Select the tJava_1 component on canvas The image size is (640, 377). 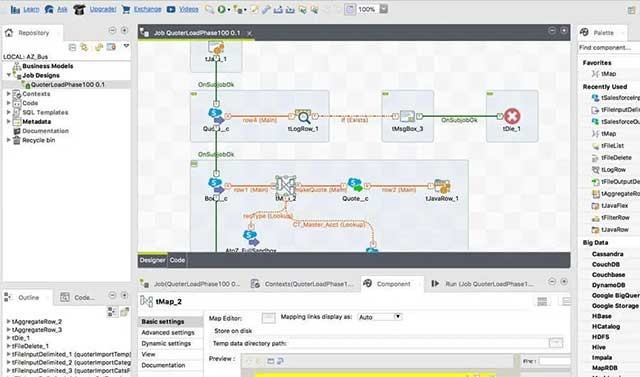[216, 48]
